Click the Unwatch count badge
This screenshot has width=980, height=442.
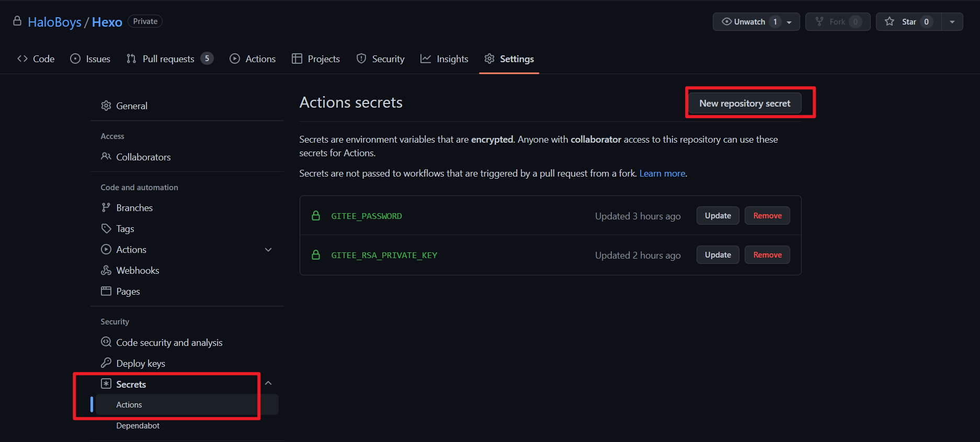click(x=775, y=21)
